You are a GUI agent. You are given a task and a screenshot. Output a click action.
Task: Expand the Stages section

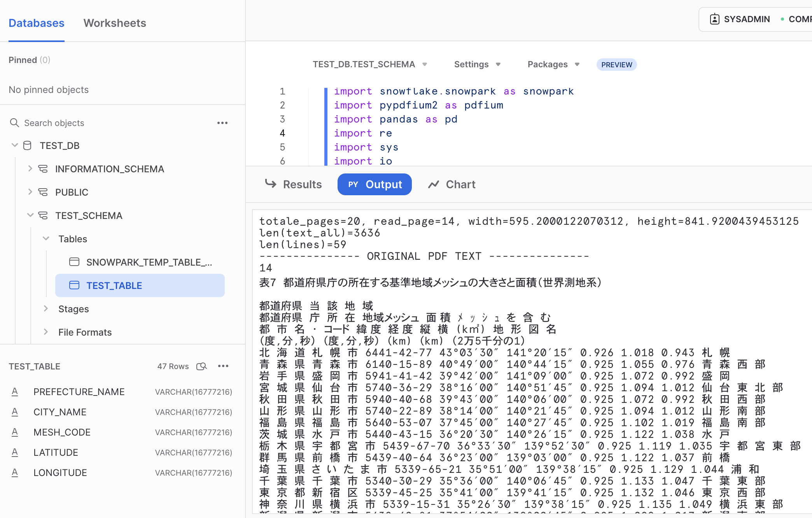[x=46, y=308]
